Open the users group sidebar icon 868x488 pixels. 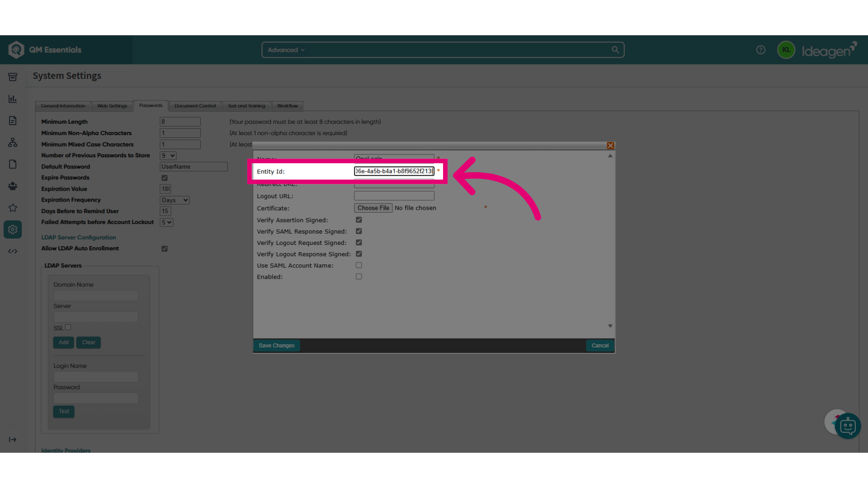click(x=13, y=186)
